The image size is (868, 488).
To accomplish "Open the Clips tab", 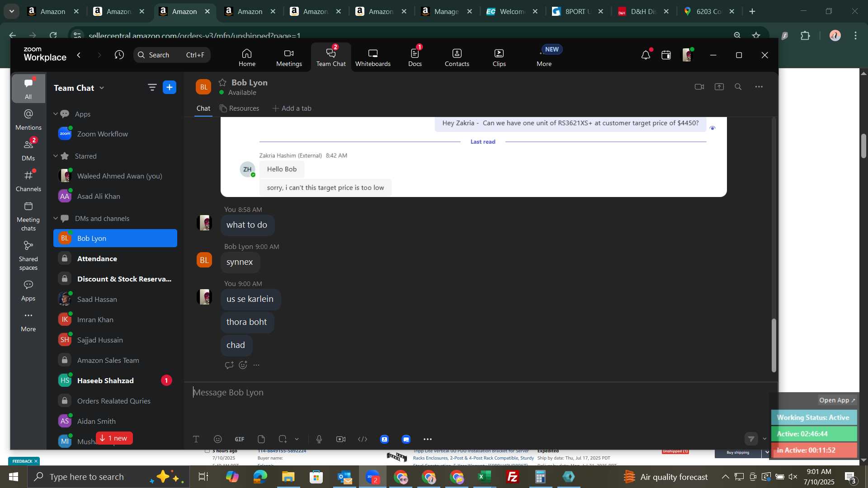I will click(x=499, y=57).
